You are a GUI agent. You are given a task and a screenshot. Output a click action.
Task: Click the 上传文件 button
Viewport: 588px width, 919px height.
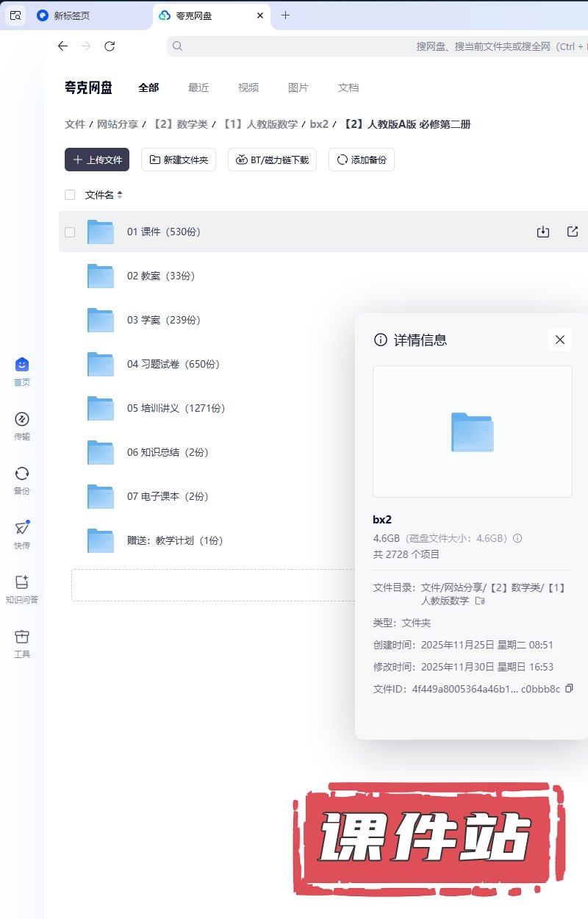pyautogui.click(x=97, y=160)
